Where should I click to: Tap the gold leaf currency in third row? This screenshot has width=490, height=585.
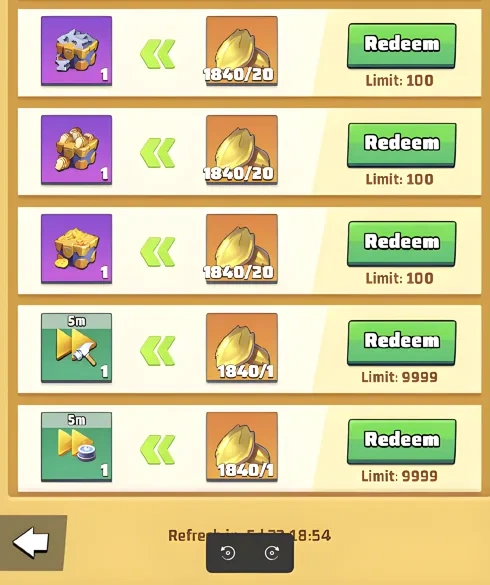242,248
